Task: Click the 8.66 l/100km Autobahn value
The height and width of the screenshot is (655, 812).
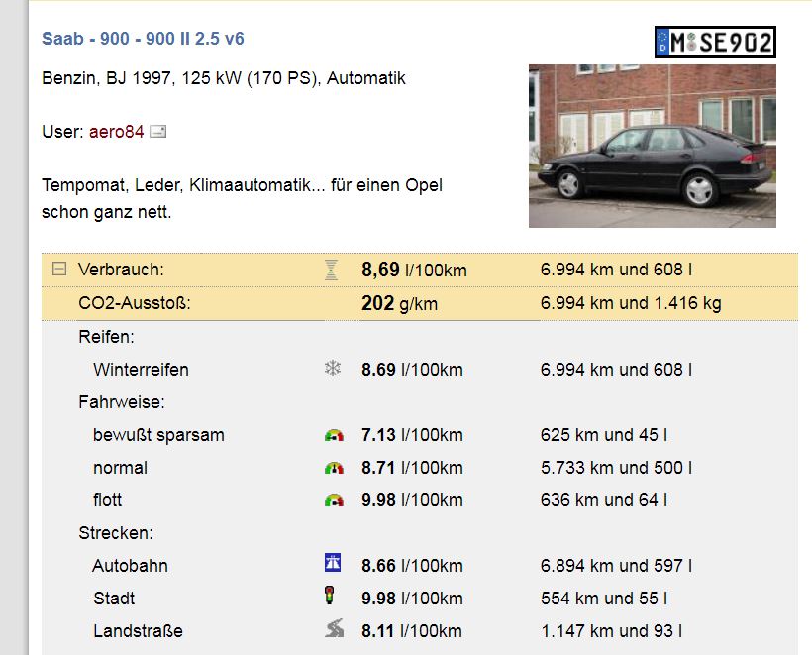Action: coord(412,566)
